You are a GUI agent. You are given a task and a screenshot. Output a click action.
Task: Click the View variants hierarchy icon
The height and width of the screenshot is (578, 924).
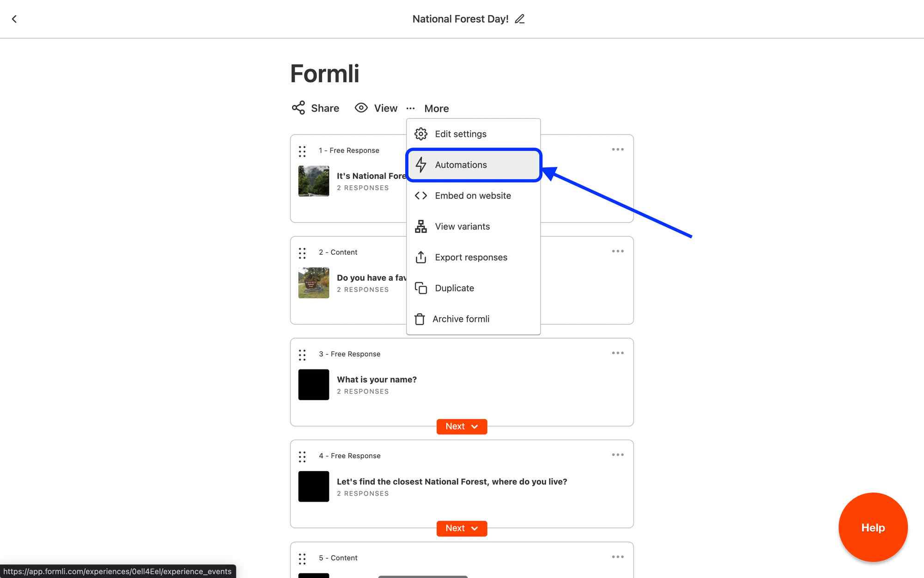(x=421, y=227)
